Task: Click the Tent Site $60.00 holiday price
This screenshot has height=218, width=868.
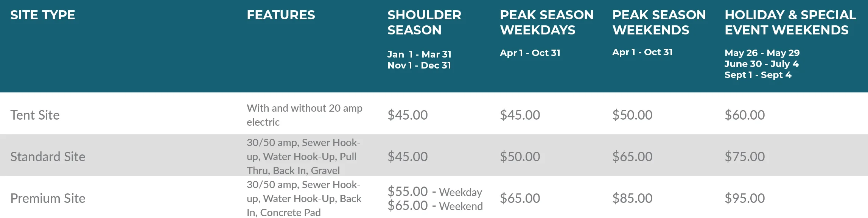Action: point(745,115)
